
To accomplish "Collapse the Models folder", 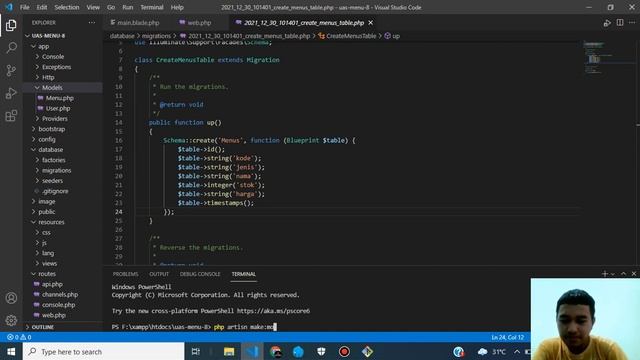I will [x=52, y=88].
